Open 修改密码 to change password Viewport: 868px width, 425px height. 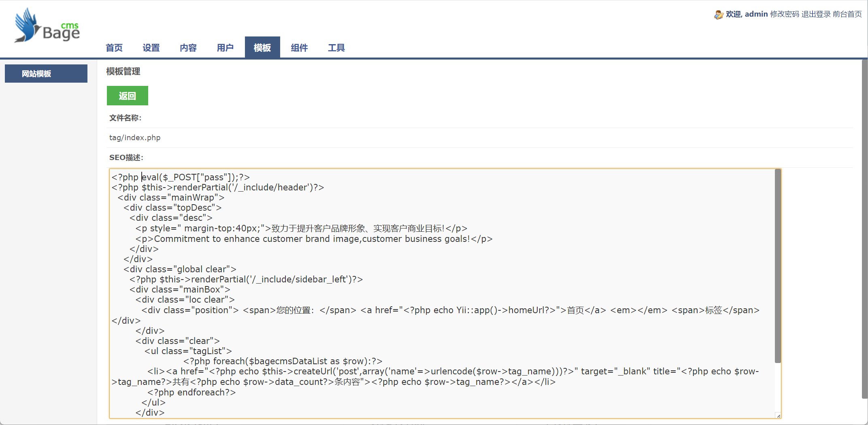pyautogui.click(x=784, y=14)
